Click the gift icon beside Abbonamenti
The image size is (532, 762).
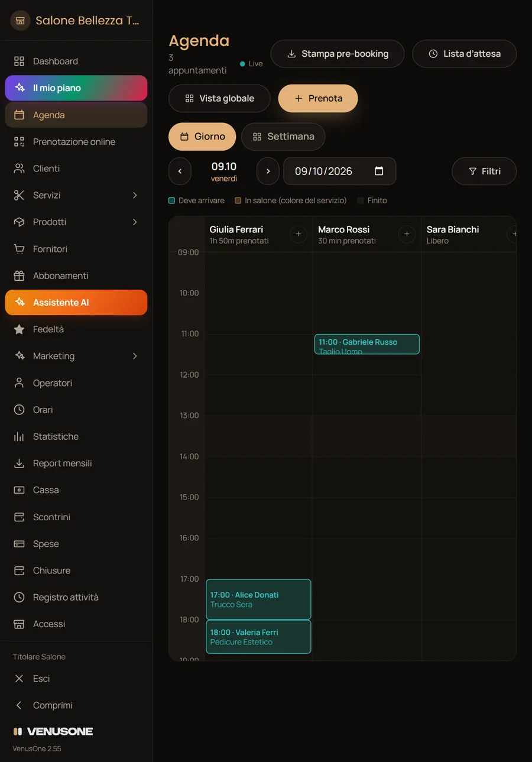(x=20, y=275)
